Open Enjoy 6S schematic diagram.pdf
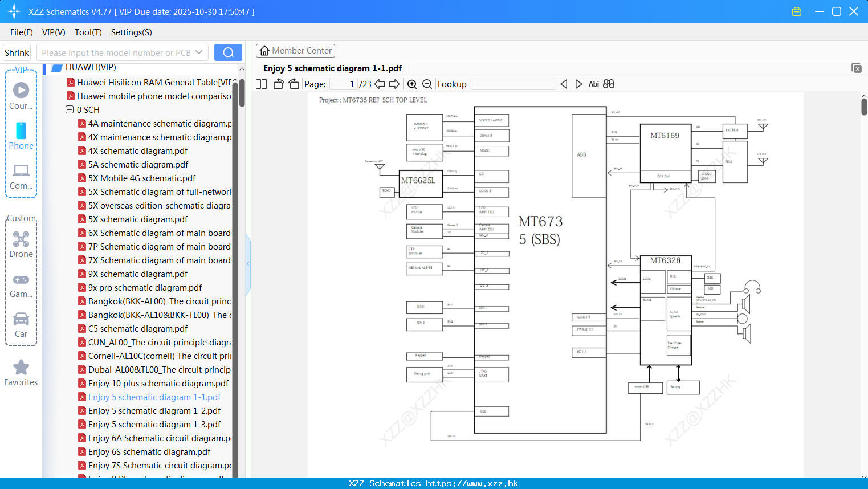 click(144, 452)
